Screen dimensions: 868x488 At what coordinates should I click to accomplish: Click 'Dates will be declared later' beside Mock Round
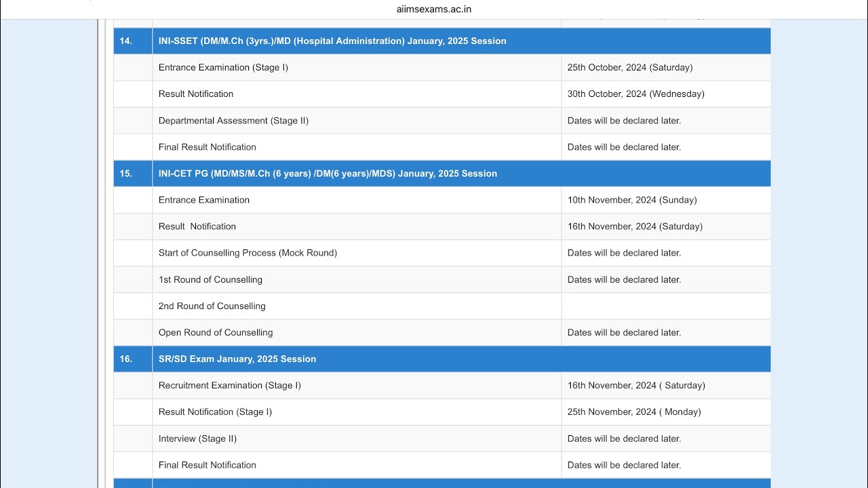pos(624,253)
